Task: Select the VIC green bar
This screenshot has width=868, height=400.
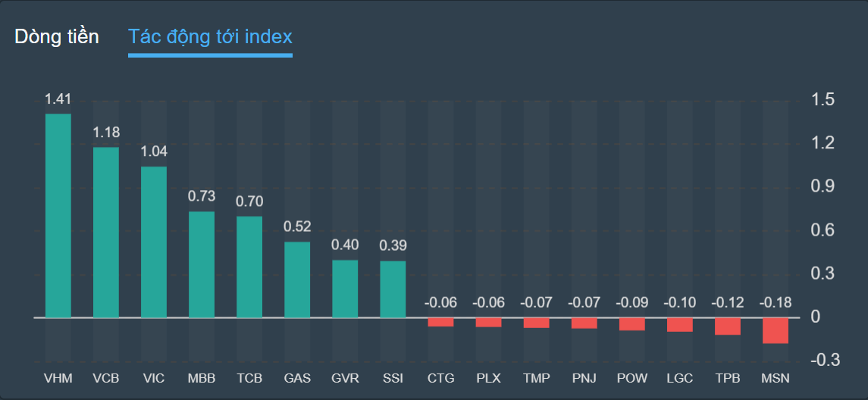Action: coord(154,242)
